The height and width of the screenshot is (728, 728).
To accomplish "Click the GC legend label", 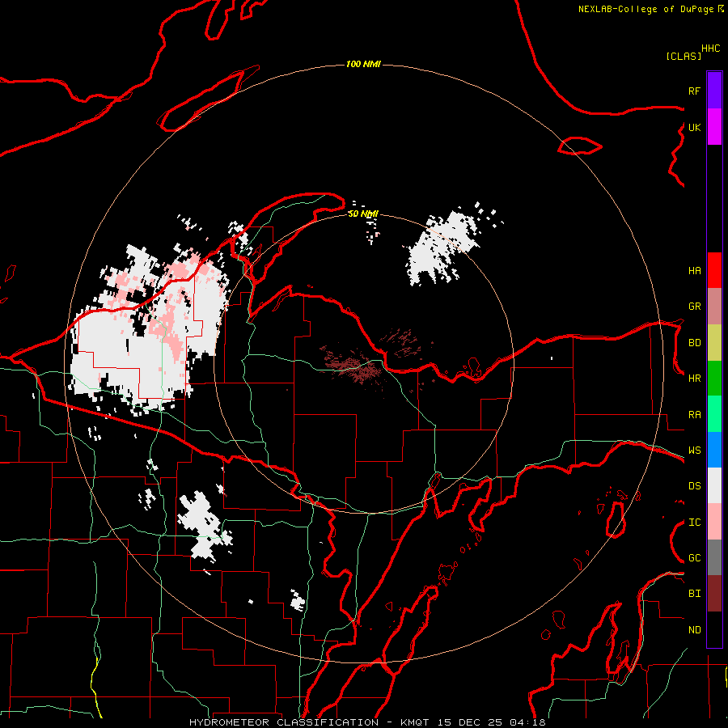I will (694, 558).
